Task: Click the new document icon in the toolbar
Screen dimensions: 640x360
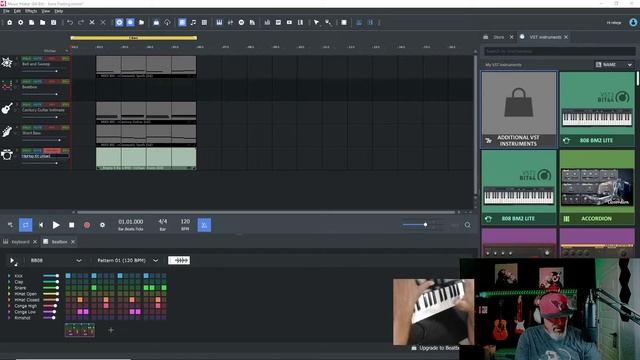Action: point(31,22)
